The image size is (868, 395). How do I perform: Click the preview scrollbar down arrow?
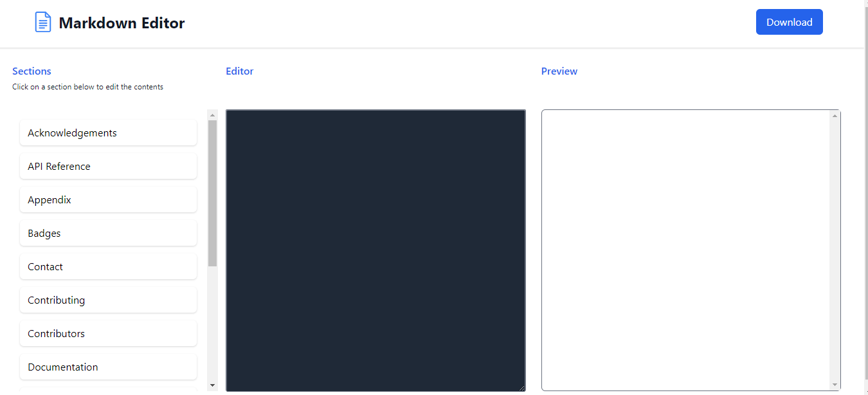pos(835,385)
